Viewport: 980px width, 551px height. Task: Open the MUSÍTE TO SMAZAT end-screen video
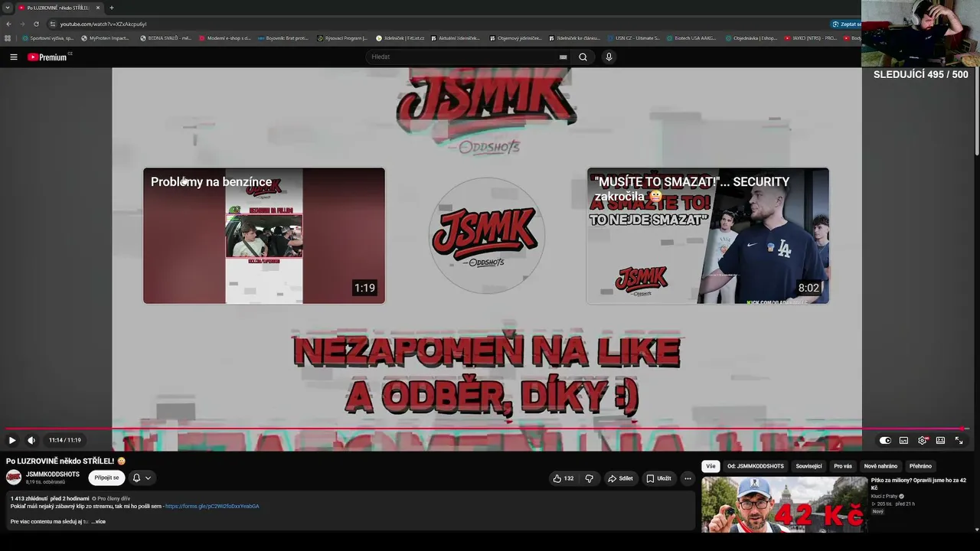[x=708, y=236]
